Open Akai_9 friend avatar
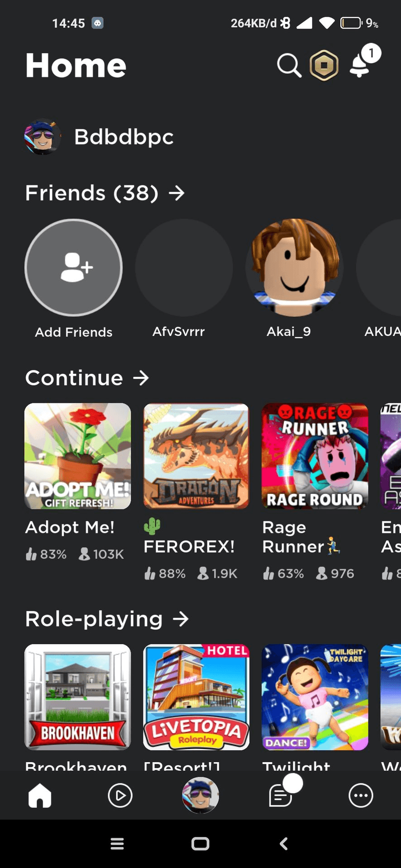Viewport: 401px width, 868px height. pyautogui.click(x=295, y=268)
